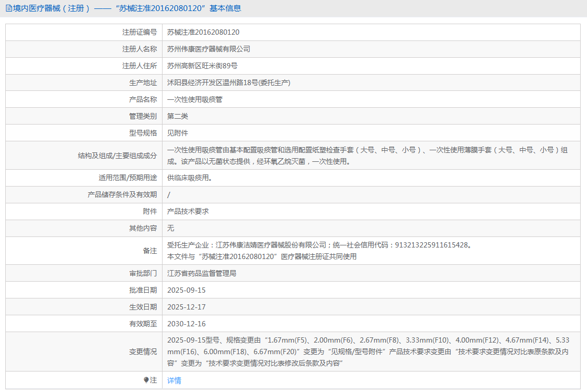Click the 有效期至 label
587x392 pixels.
click(x=143, y=324)
